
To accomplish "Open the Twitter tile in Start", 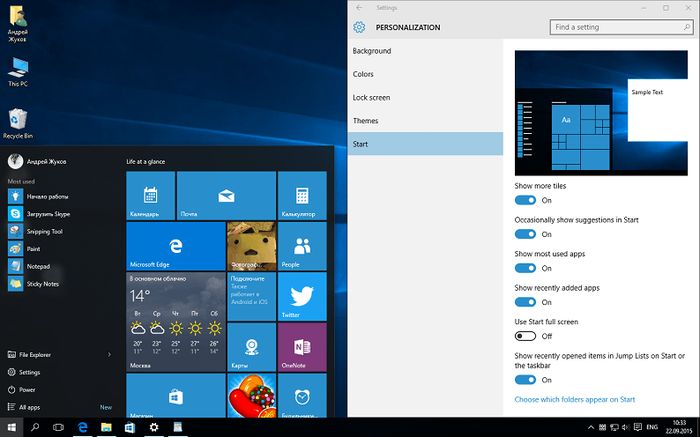I will 302,296.
